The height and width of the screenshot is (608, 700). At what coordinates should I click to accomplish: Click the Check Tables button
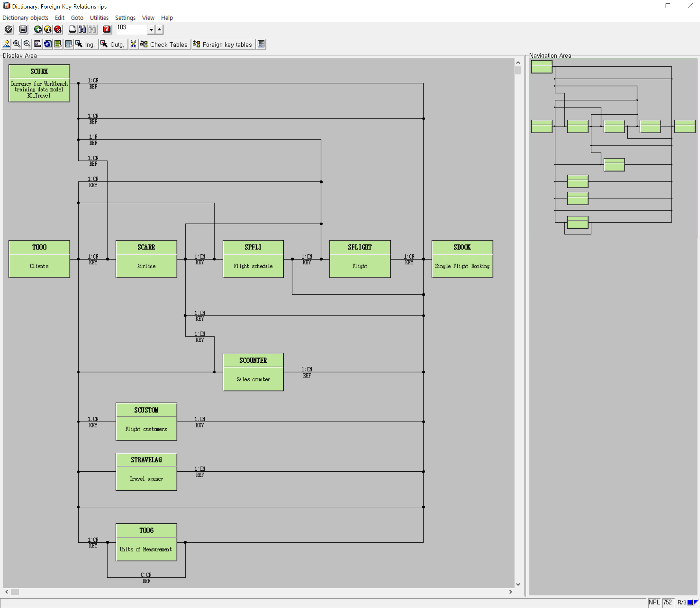point(164,45)
